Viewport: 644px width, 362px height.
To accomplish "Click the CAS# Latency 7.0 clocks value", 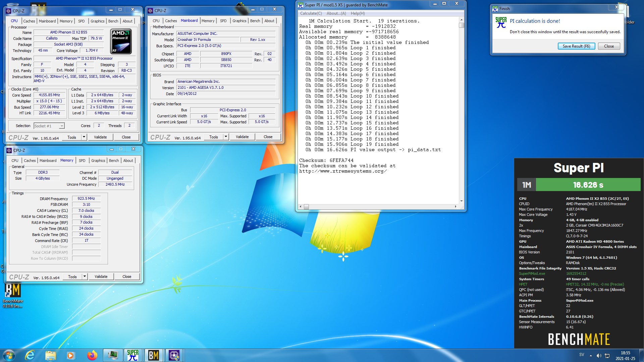I will pyautogui.click(x=86, y=210).
